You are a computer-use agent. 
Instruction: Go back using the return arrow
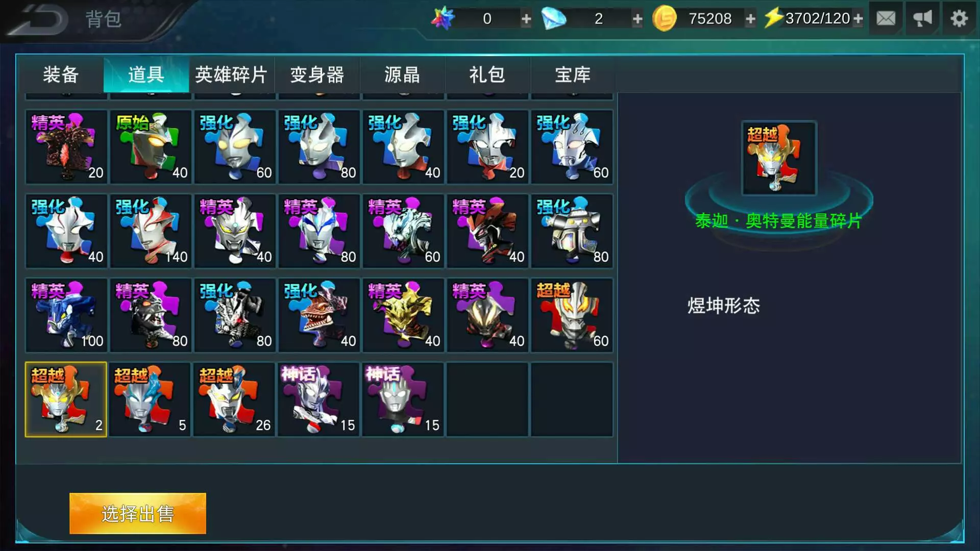pos(38,20)
